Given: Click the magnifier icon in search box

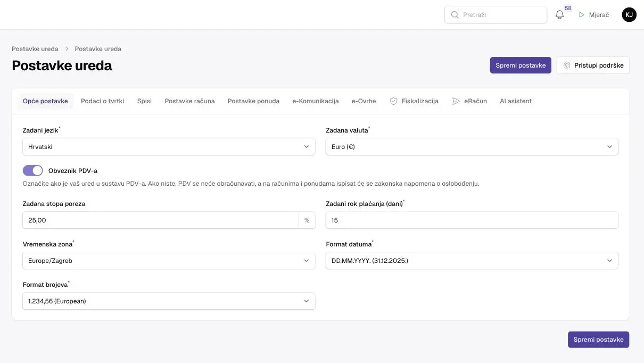Looking at the screenshot, I should pyautogui.click(x=455, y=15).
